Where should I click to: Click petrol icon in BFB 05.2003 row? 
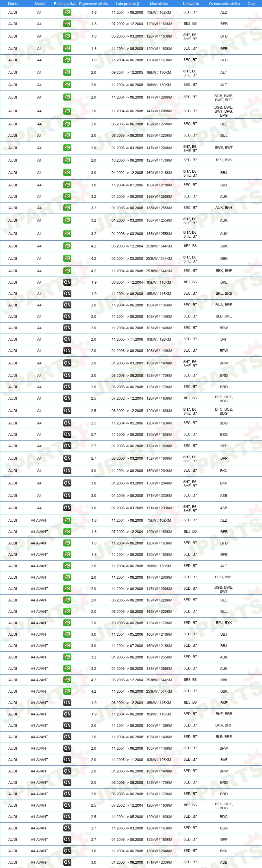(67, 36)
